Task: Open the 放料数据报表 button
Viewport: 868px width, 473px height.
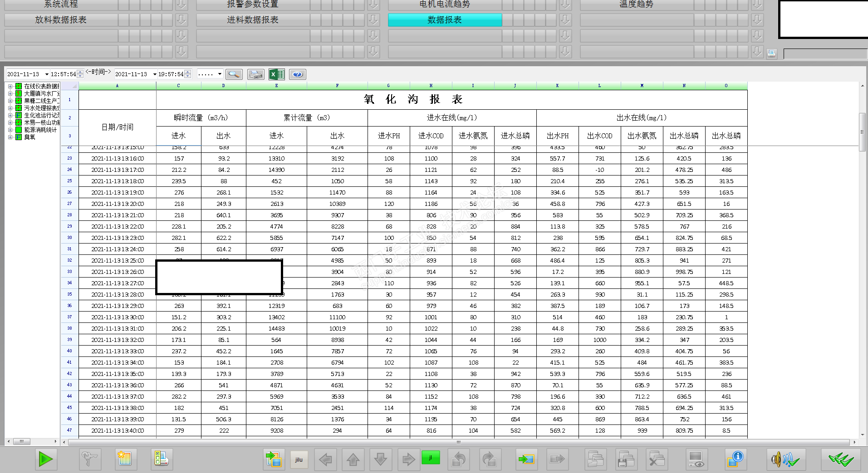Action: coord(61,20)
